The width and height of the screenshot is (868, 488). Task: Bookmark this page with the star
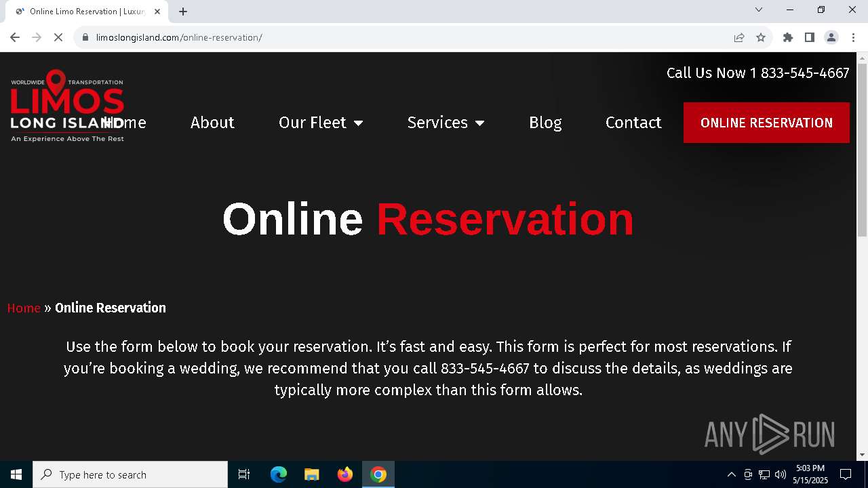[x=761, y=37]
